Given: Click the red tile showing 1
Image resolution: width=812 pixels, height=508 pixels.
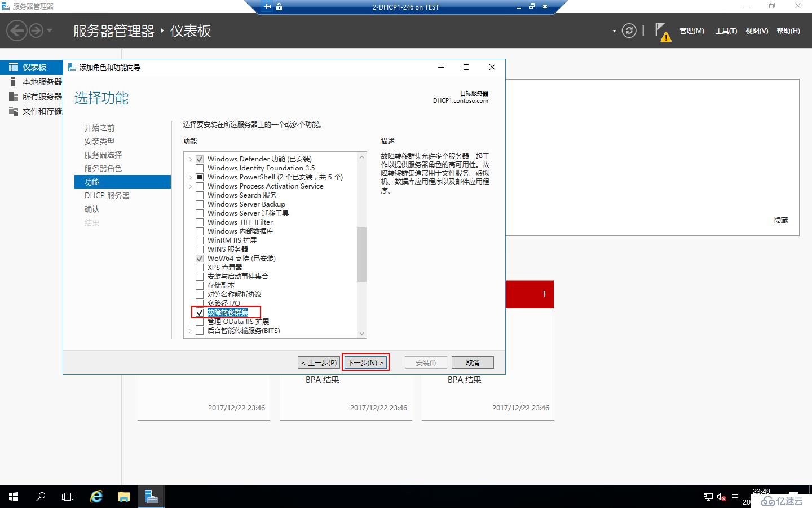Looking at the screenshot, I should click(529, 294).
